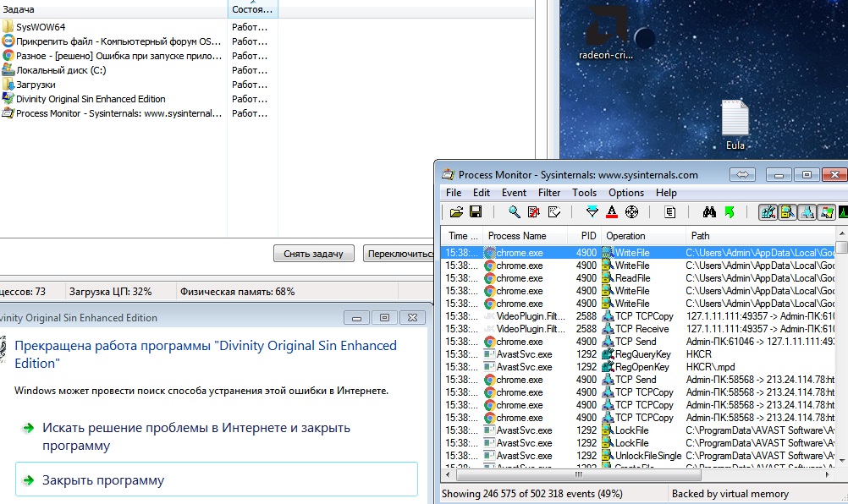
Task: Click the green Jump To Object arrow
Action: (729, 211)
